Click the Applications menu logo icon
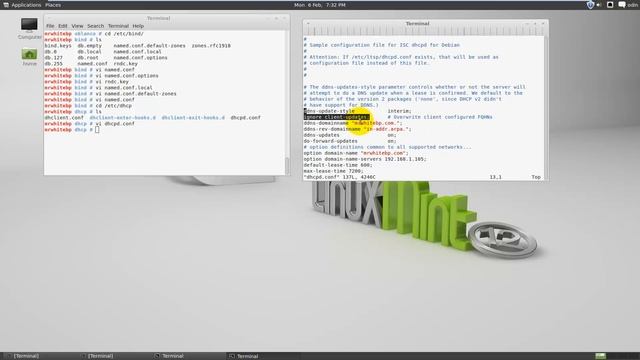 pos(6,5)
